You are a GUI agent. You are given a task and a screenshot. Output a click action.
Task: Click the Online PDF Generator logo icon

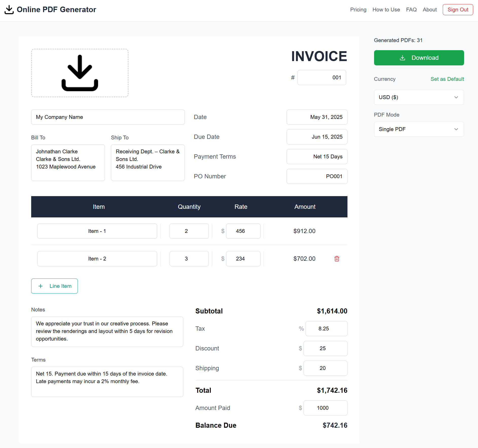(x=9, y=10)
